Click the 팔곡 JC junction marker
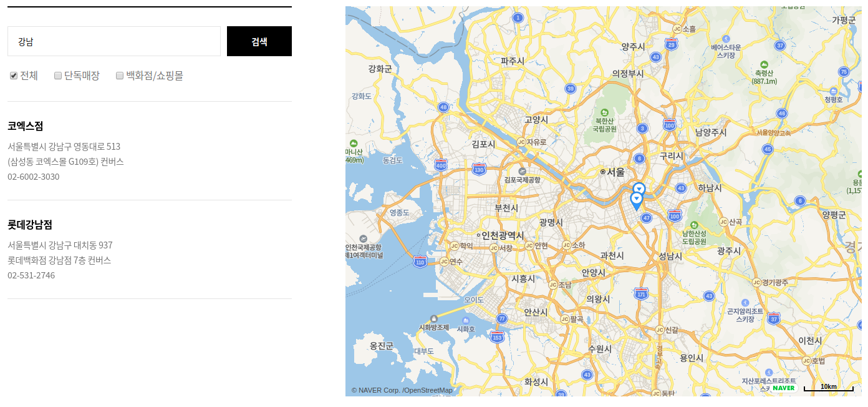868x407 pixels. point(565,319)
